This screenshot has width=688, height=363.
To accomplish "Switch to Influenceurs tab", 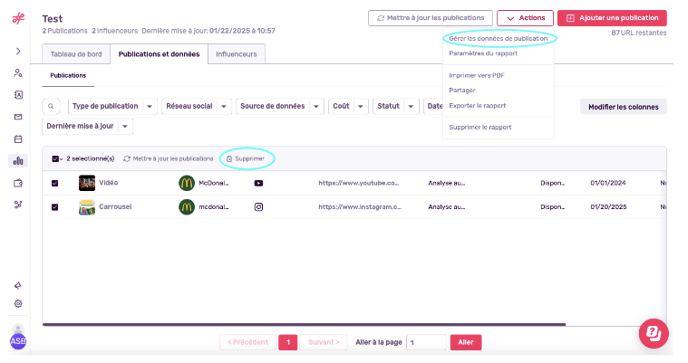I will 236,54.
